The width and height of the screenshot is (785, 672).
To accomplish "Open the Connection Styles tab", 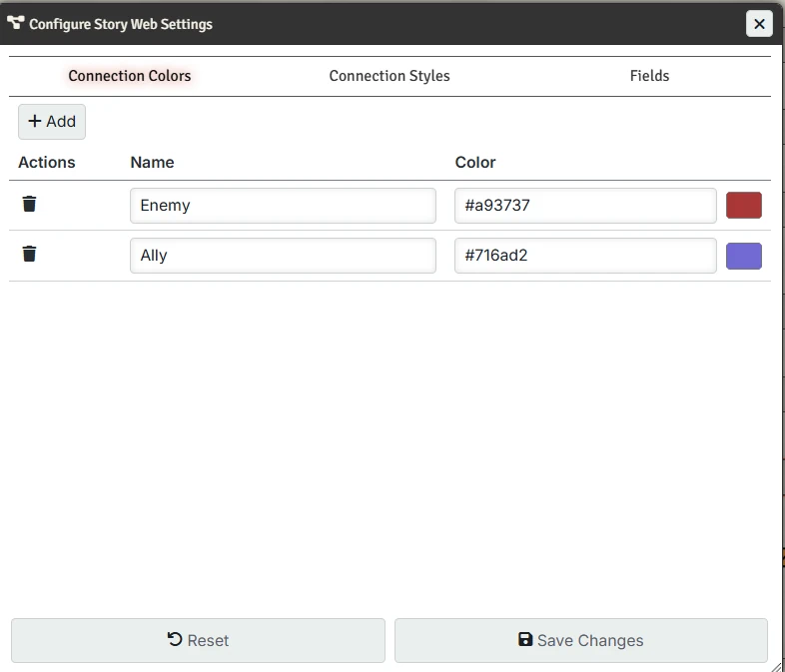I will pos(390,76).
